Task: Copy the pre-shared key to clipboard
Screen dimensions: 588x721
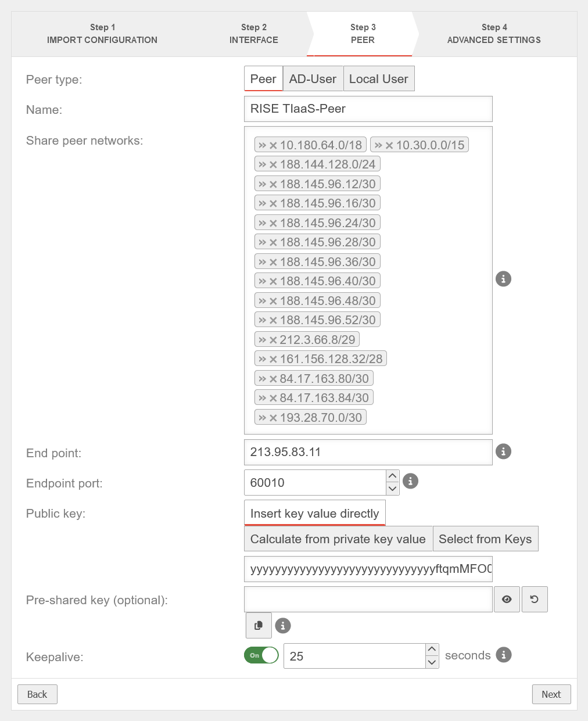Action: point(259,625)
